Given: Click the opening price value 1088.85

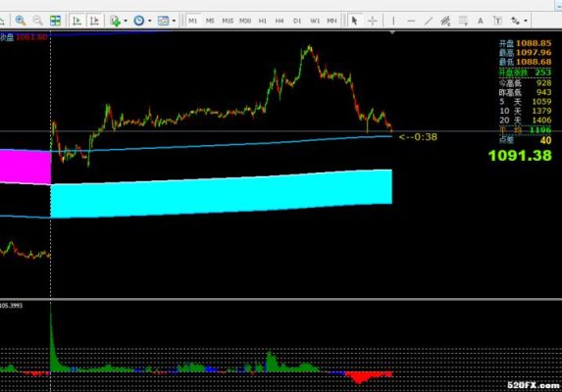Looking at the screenshot, I should [x=534, y=43].
